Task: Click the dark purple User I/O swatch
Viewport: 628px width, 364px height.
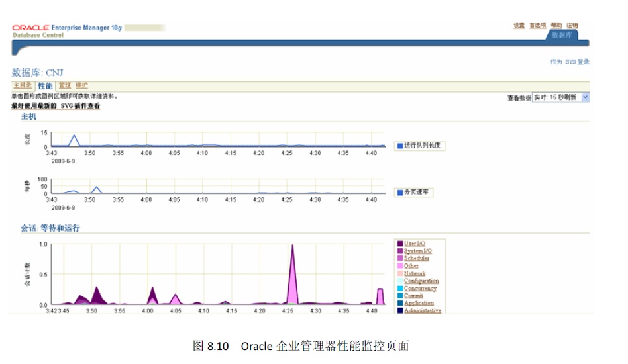Action: [x=399, y=243]
